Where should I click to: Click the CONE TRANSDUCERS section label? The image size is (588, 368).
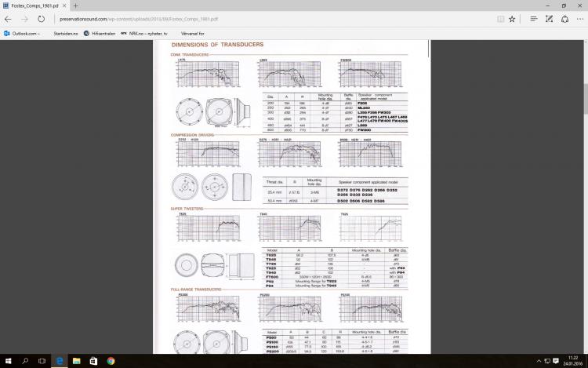[190, 55]
